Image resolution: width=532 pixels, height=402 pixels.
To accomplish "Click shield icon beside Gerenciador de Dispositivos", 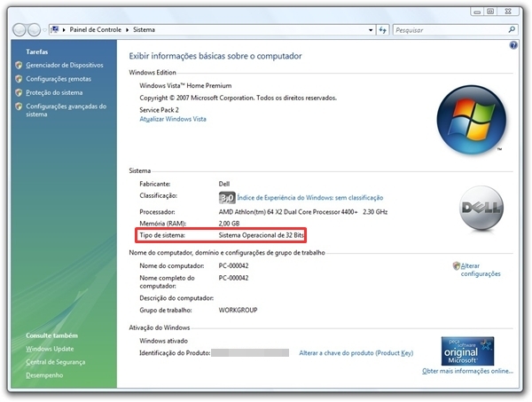I will (19, 65).
